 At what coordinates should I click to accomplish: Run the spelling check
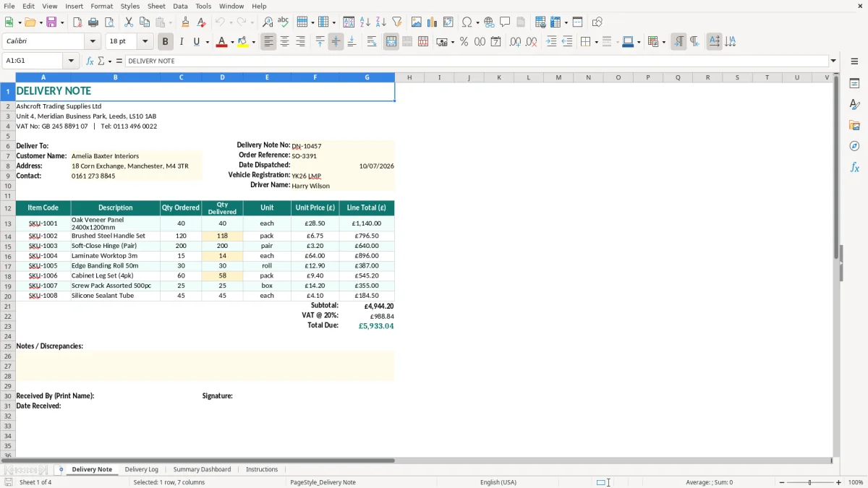284,22
